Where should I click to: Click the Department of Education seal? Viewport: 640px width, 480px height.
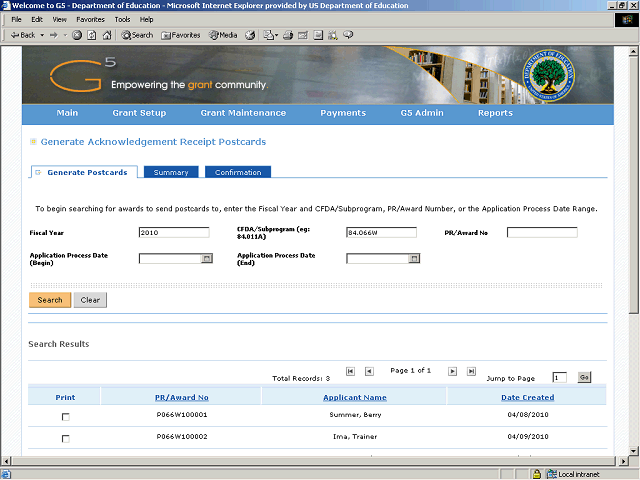[x=549, y=75]
